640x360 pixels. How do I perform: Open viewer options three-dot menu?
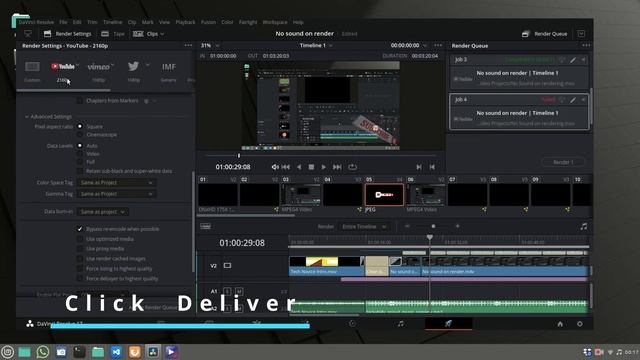click(x=438, y=45)
